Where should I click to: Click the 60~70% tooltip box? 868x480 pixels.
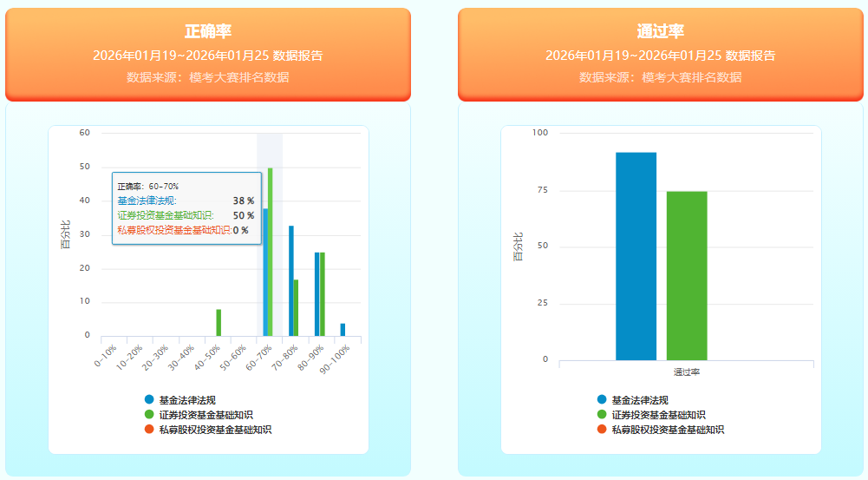[186, 208]
